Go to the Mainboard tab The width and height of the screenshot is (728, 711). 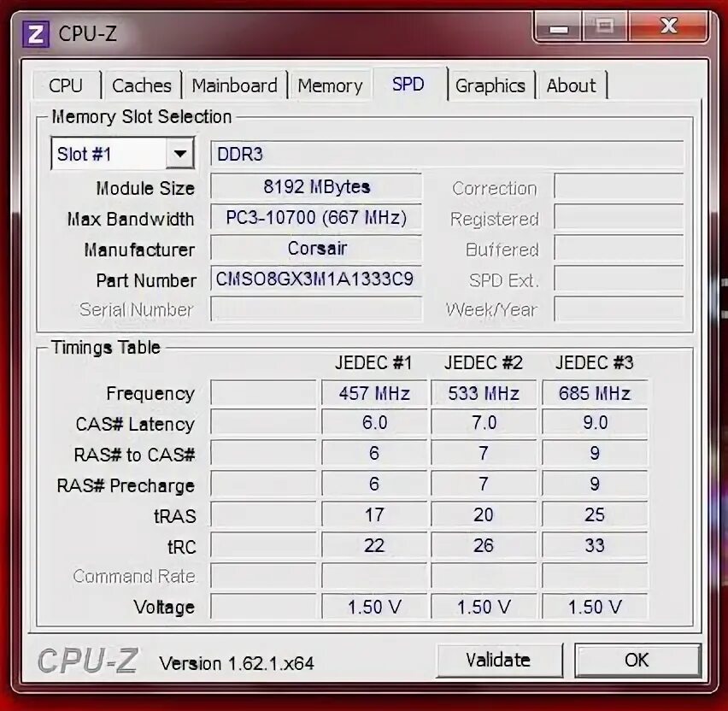[x=234, y=85]
